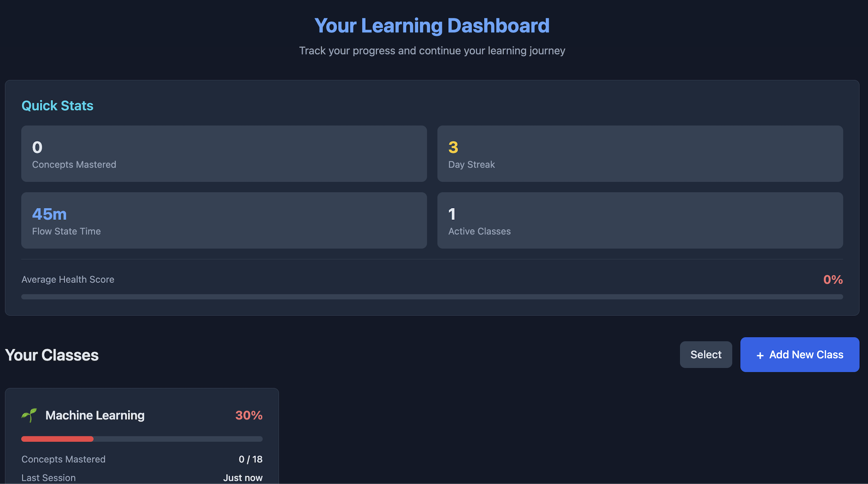Viewport: 868px width, 484px height.
Task: Click the Concepts Mastered stat card
Action: point(224,154)
